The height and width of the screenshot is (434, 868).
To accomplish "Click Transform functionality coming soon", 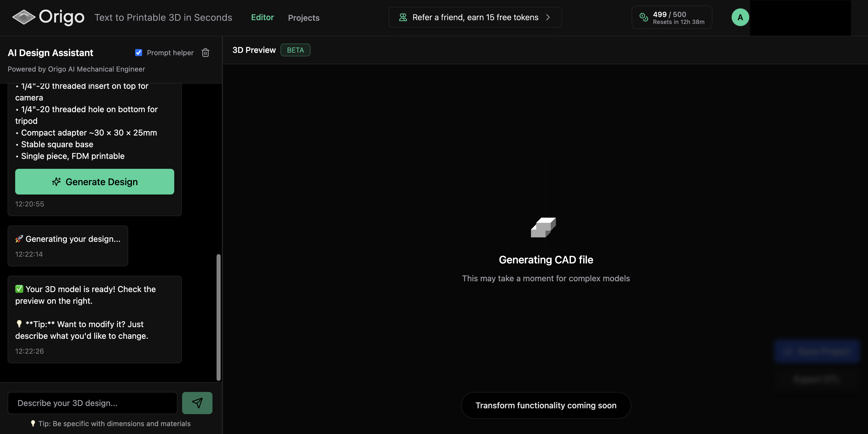I will [x=545, y=405].
